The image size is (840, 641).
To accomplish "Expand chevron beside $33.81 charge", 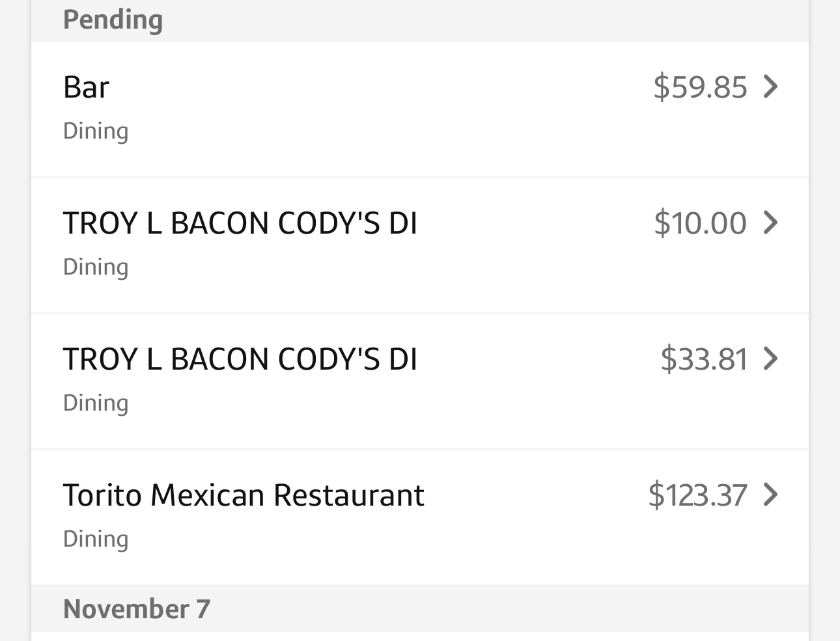I will point(770,359).
